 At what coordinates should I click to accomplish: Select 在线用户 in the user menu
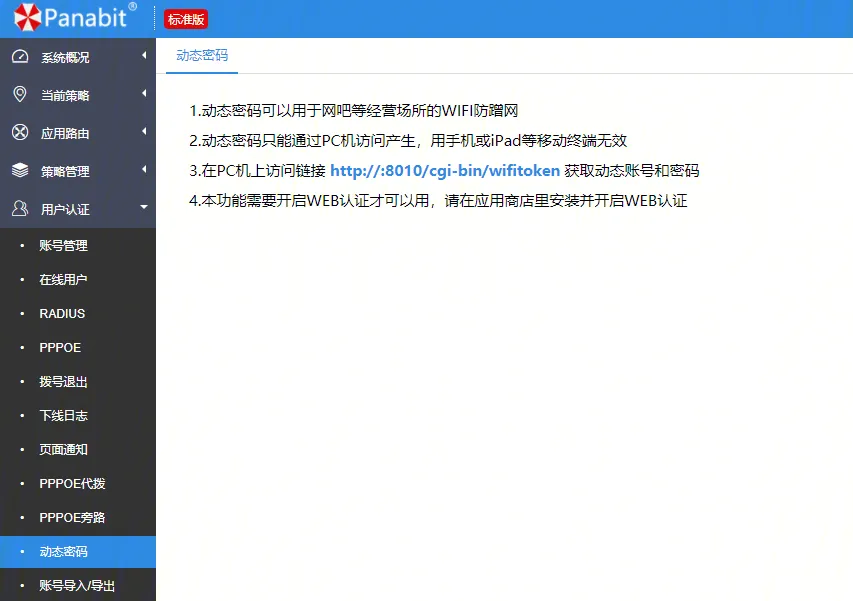[63, 279]
